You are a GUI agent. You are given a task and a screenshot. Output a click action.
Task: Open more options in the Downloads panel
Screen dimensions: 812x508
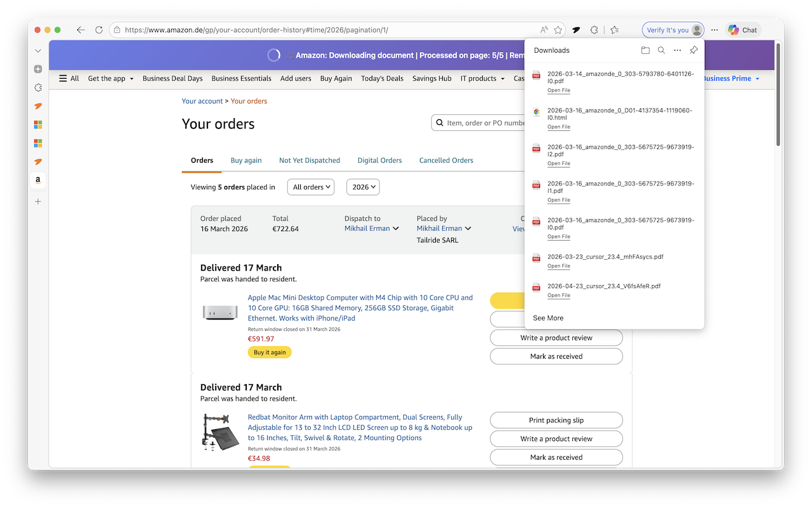(678, 50)
